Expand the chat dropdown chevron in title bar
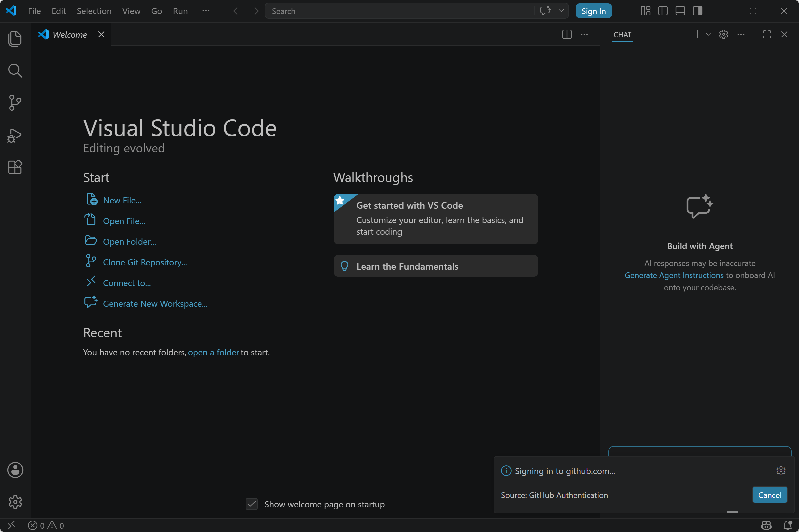Viewport: 799px width, 532px height. click(x=561, y=11)
